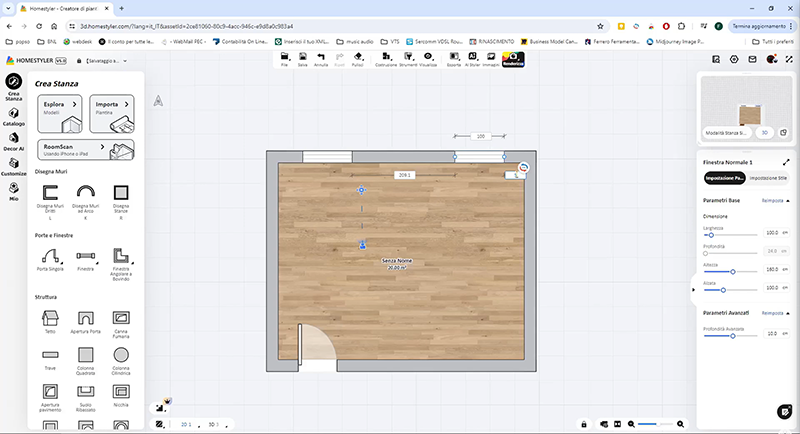Choose the Disegna Muri ad Arco tool
The image size is (800, 434).
click(86, 195)
